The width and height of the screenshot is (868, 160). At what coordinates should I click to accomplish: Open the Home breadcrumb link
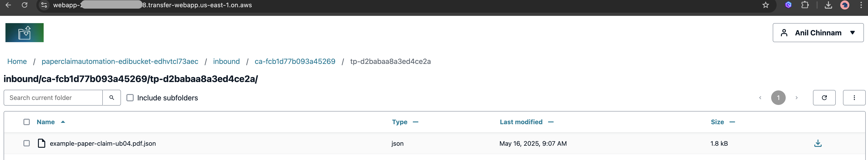17,61
